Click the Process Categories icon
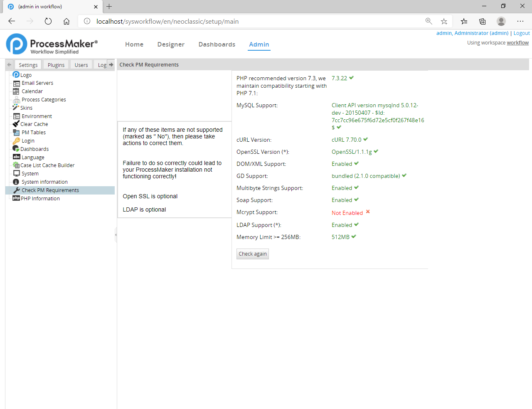Viewport: 532px width, 409px height. tap(17, 100)
